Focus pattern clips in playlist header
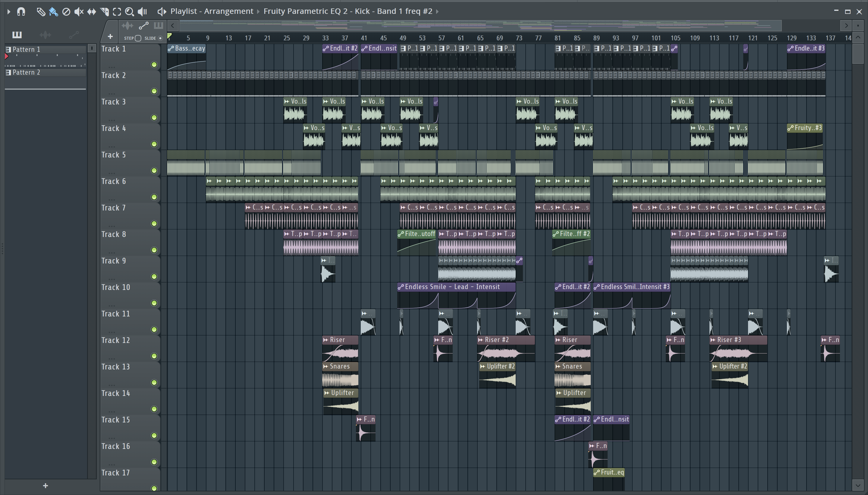The image size is (868, 495). 158,26
